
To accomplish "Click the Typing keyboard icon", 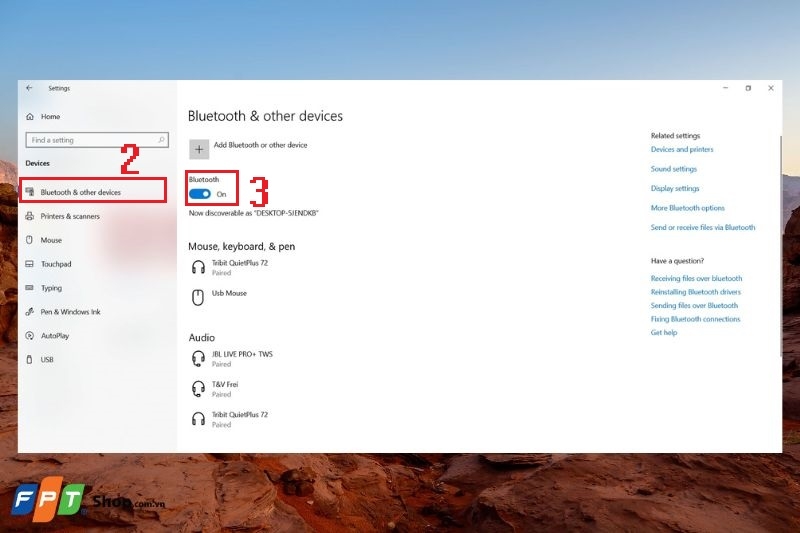I will (x=30, y=288).
